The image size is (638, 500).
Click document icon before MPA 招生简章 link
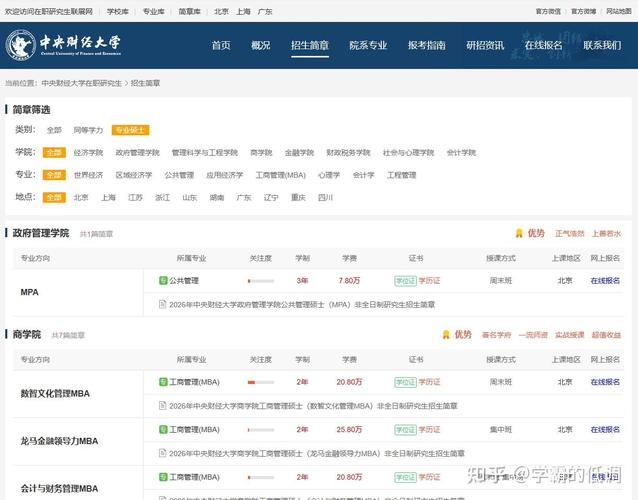162,304
